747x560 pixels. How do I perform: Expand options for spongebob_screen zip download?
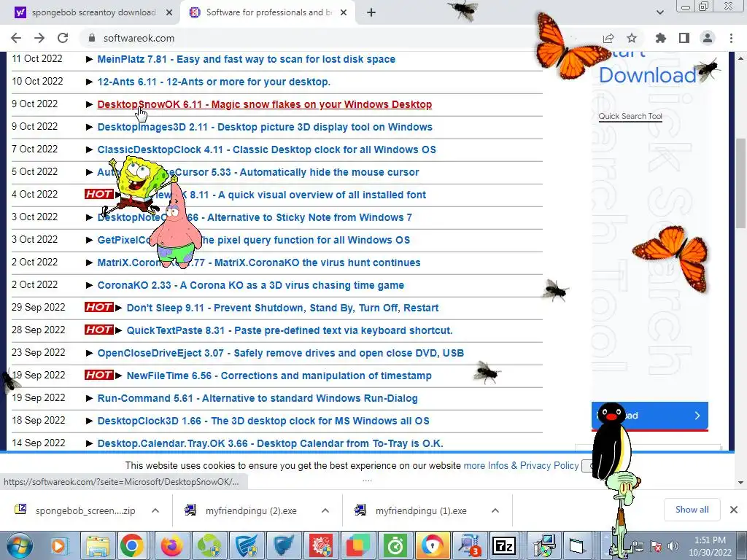[x=155, y=510]
